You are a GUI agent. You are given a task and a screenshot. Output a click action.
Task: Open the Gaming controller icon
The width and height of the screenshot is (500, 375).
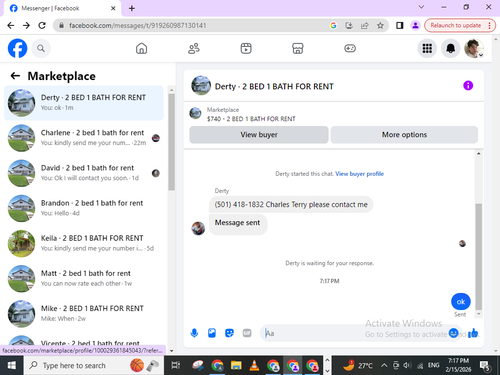tap(350, 49)
